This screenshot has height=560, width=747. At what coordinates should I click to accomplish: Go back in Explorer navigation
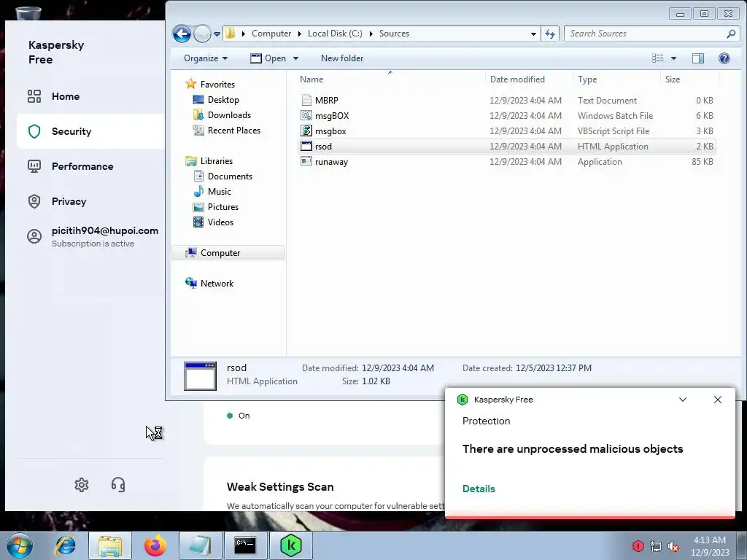click(182, 34)
